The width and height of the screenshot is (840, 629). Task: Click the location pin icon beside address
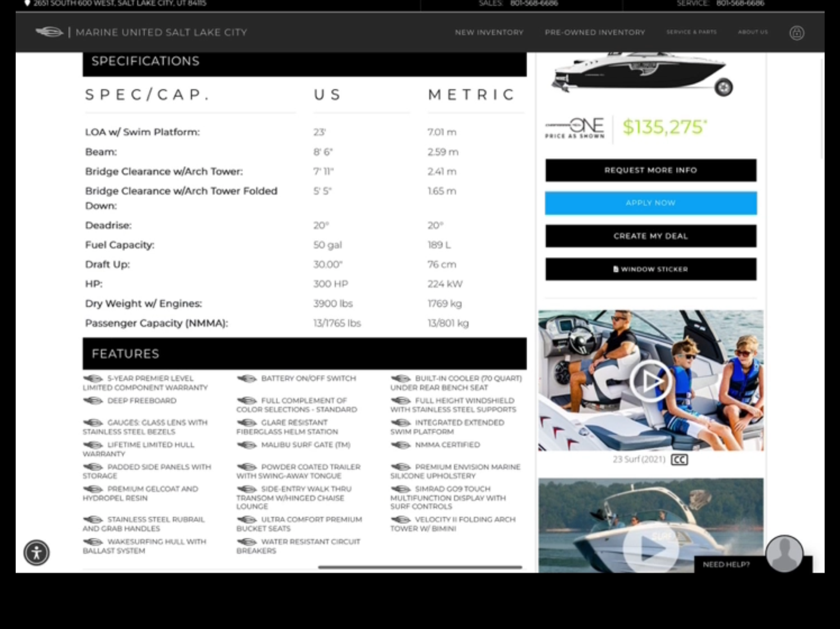tap(27, 3)
